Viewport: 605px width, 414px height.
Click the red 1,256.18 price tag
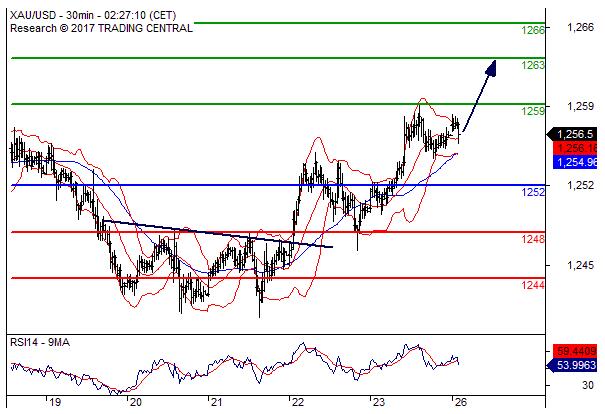pos(575,148)
